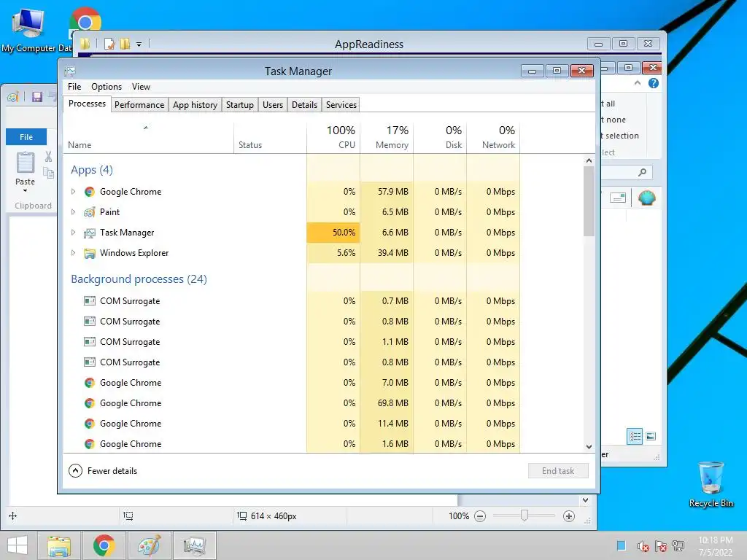Click the Paint app icon in Task Manager
This screenshot has height=560, width=747.
[x=89, y=212]
